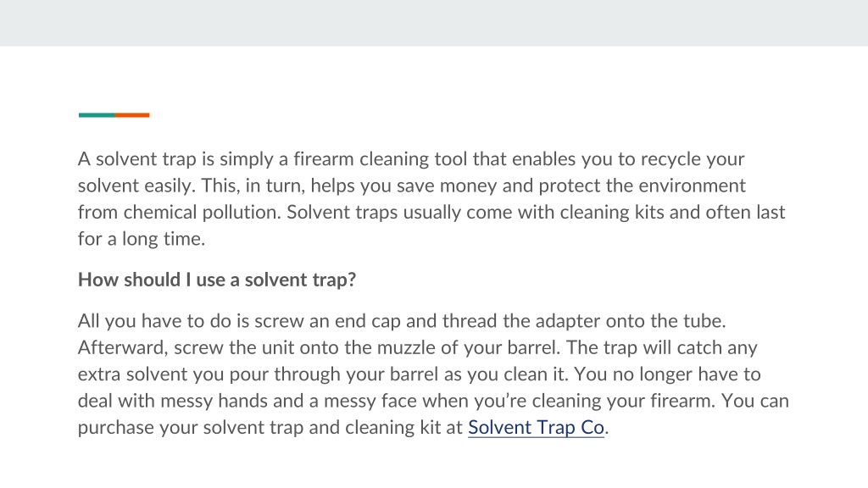Click the gray header band at top
868x488 pixels.
pos(434,23)
